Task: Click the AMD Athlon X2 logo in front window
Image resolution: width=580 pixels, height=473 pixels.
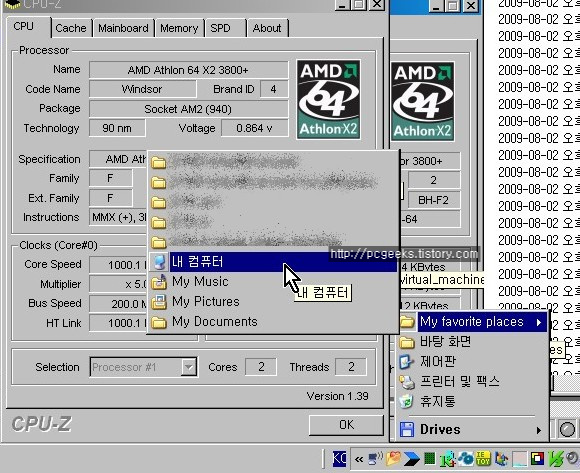Action: click(328, 99)
